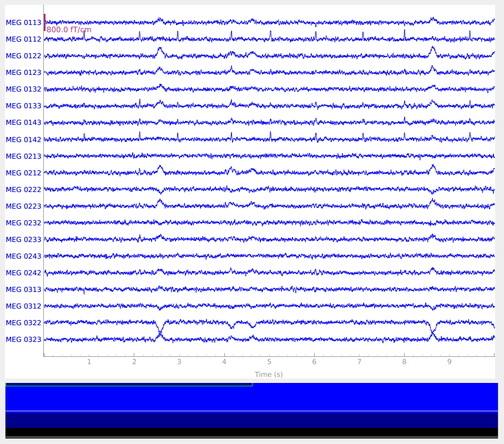The image size is (504, 444).
Task: Click time axis tick 7
Action: (x=359, y=362)
